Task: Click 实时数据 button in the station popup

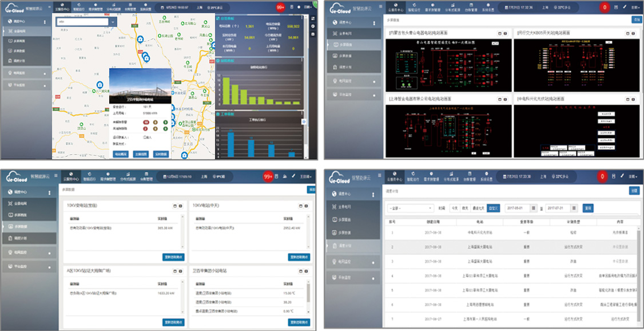Action: click(160, 154)
